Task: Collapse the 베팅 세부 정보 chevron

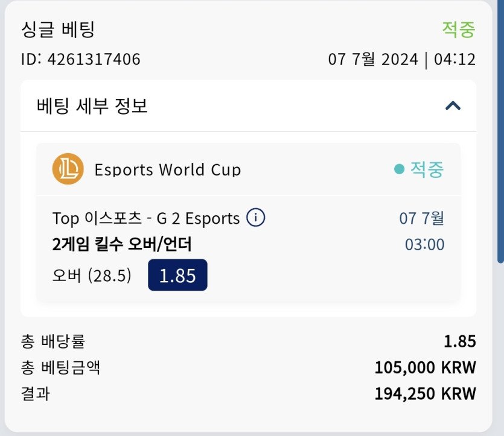Action: (453, 106)
